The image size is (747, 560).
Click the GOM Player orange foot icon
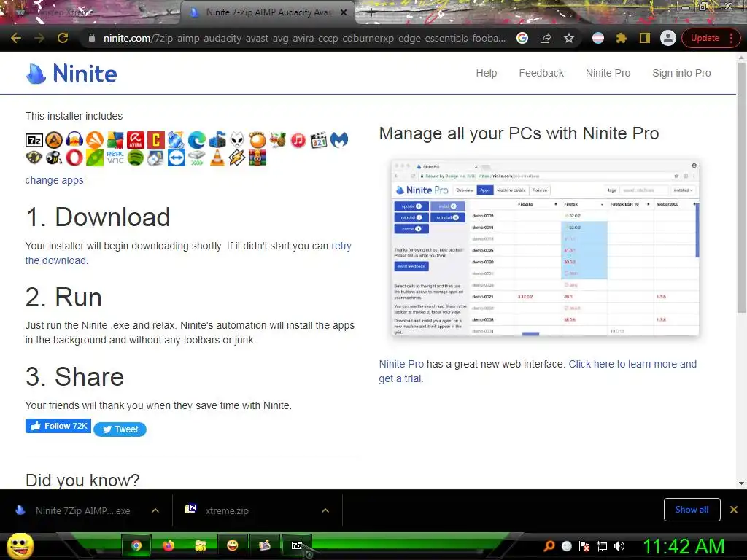(258, 140)
